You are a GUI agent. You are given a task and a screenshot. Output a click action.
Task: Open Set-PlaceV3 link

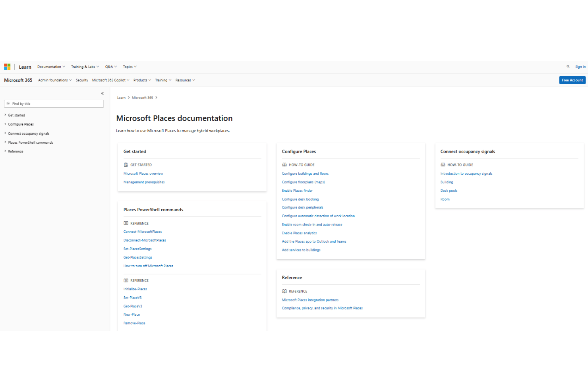133,298
